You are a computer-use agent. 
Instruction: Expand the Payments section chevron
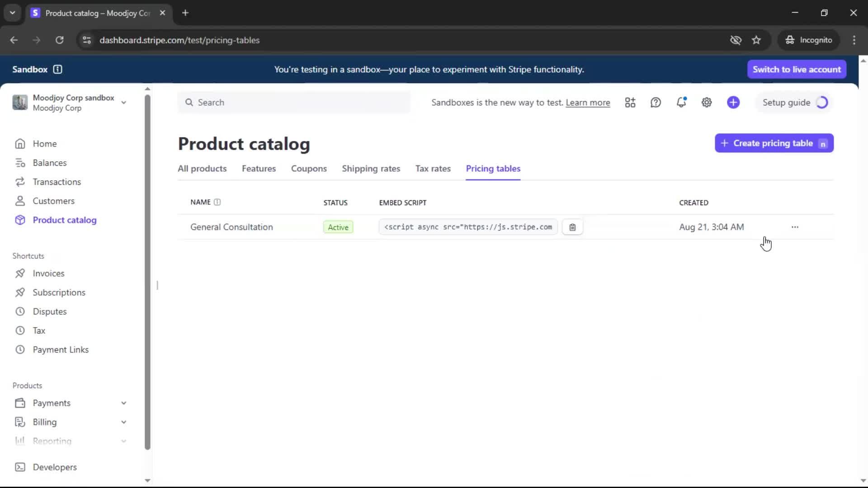123,403
